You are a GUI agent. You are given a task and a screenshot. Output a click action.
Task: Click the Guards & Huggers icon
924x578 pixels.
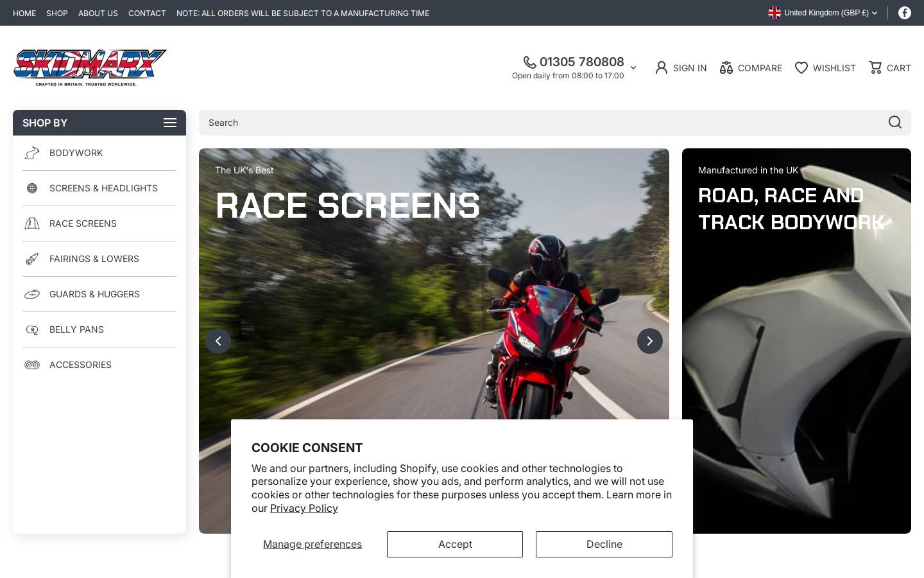click(x=32, y=294)
